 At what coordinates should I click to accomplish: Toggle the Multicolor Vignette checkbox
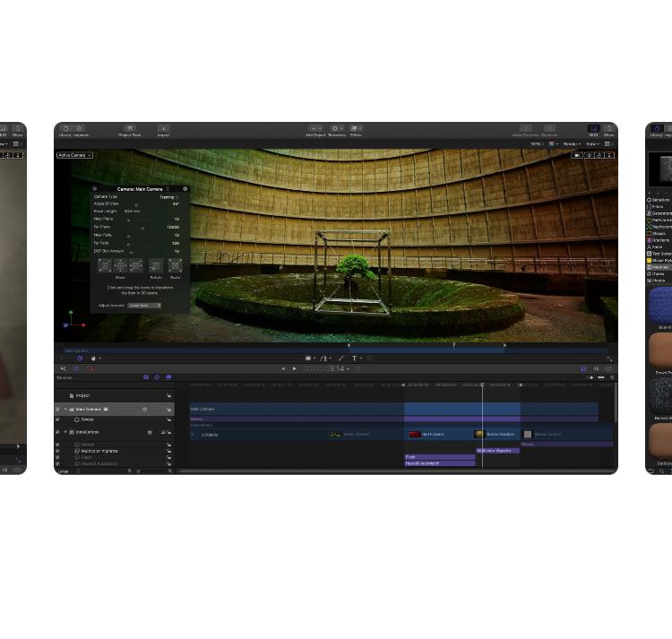coord(57,451)
